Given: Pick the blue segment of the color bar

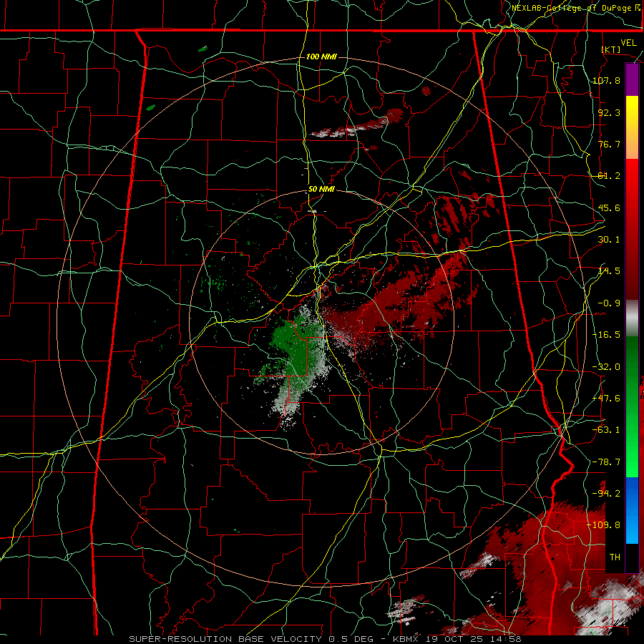Looking at the screenshot, I should (632, 510).
